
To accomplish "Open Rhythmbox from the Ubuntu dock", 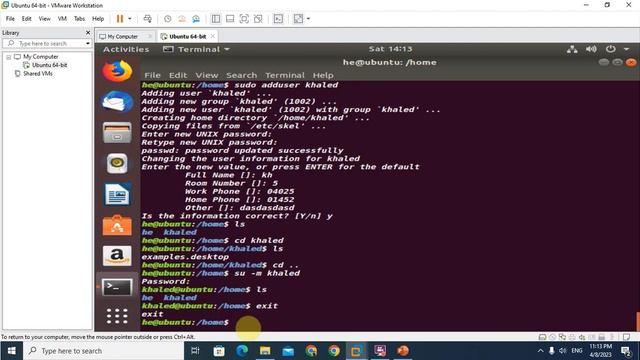I will pyautogui.click(x=117, y=163).
